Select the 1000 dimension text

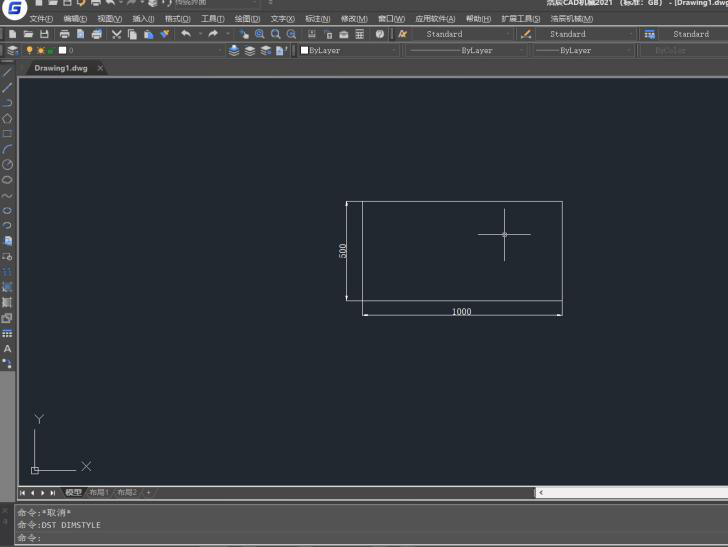462,311
